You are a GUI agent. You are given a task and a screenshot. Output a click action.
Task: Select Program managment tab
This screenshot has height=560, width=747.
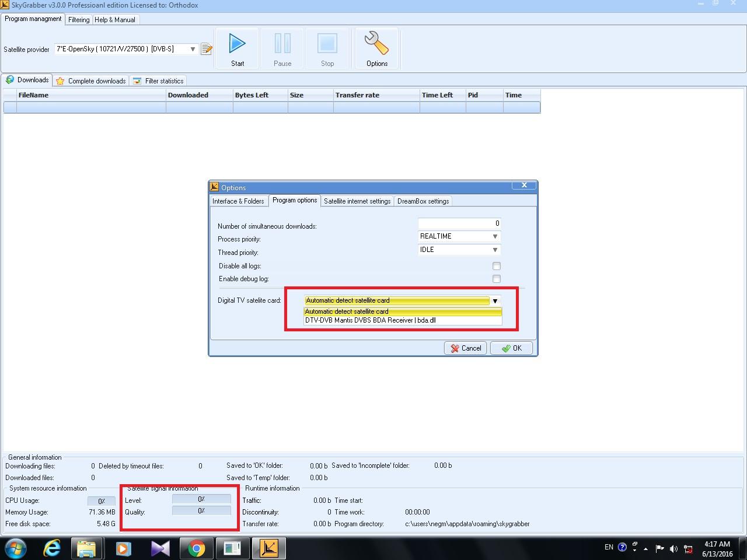tap(33, 19)
